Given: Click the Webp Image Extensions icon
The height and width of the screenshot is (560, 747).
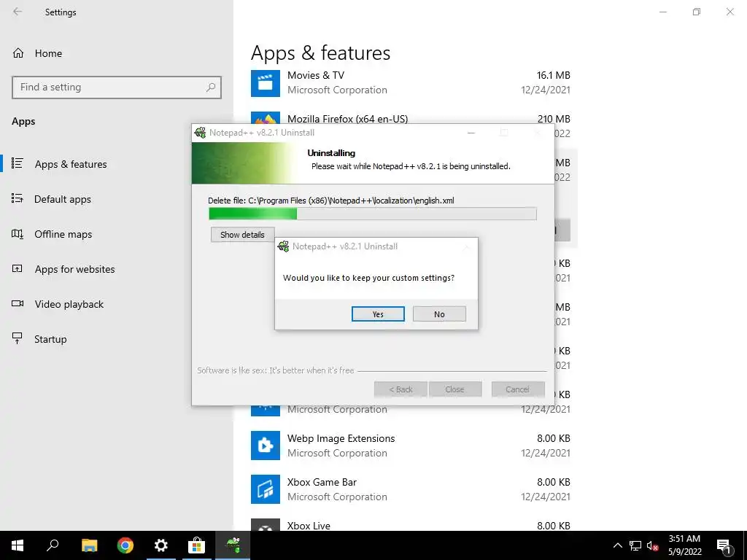Looking at the screenshot, I should click(x=266, y=446).
